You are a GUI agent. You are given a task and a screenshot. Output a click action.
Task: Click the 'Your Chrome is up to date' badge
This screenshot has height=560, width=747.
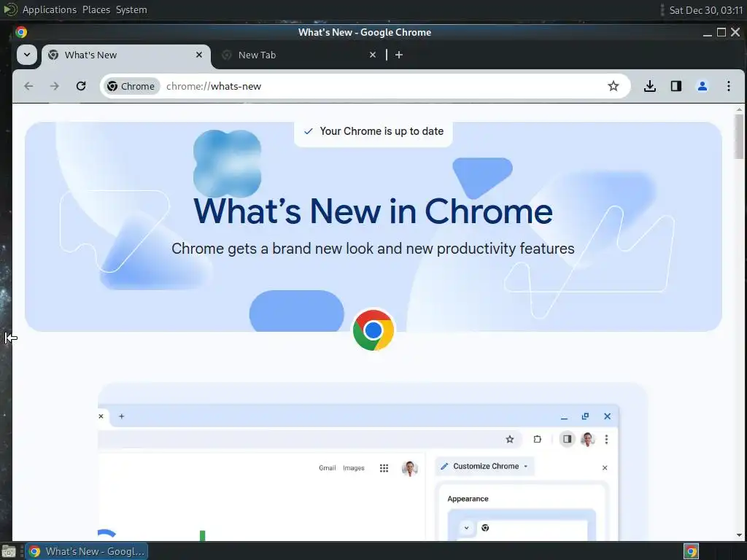[373, 132]
